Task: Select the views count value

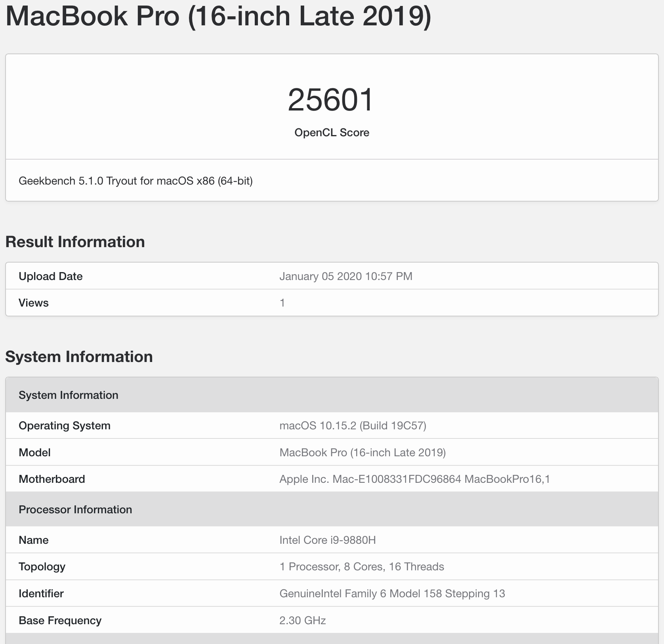Action: [282, 303]
